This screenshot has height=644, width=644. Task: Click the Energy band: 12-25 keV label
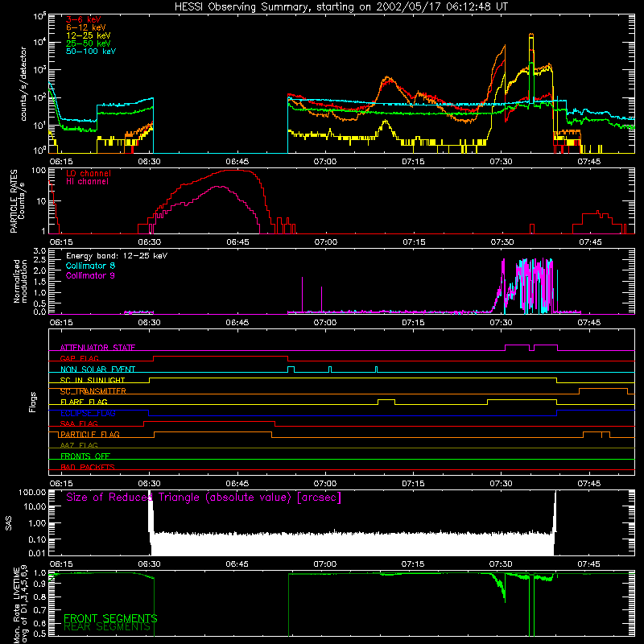point(117,256)
